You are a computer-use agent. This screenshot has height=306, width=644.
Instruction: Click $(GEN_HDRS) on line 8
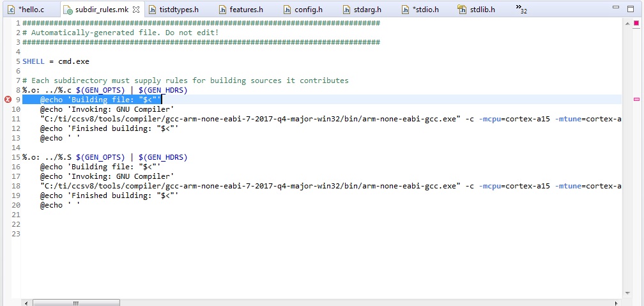163,90
